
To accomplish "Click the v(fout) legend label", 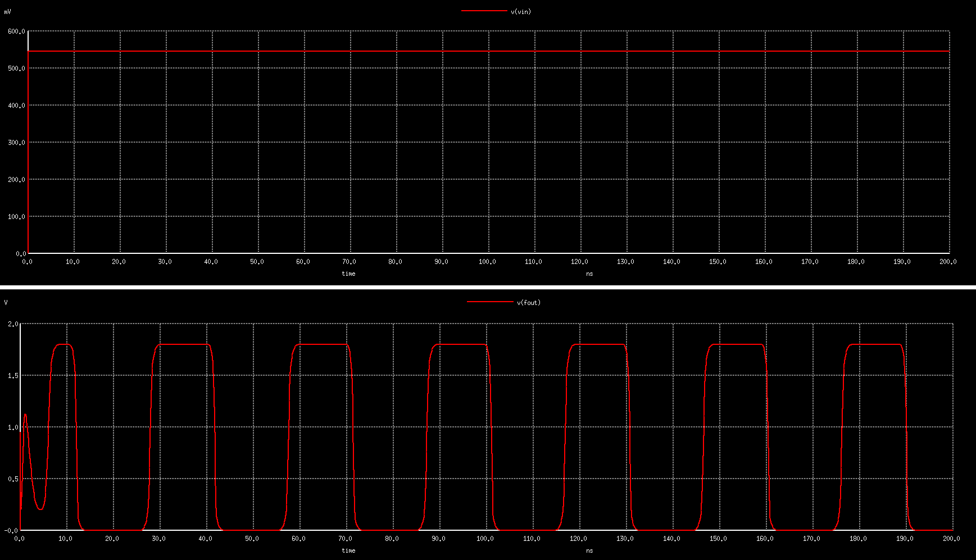I will click(x=529, y=303).
